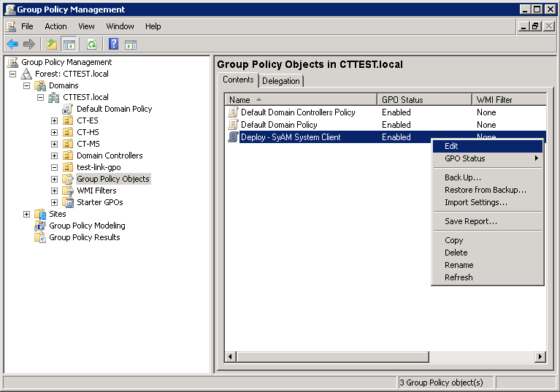
Task: Click the Up One Level folder icon
Action: [x=52, y=44]
